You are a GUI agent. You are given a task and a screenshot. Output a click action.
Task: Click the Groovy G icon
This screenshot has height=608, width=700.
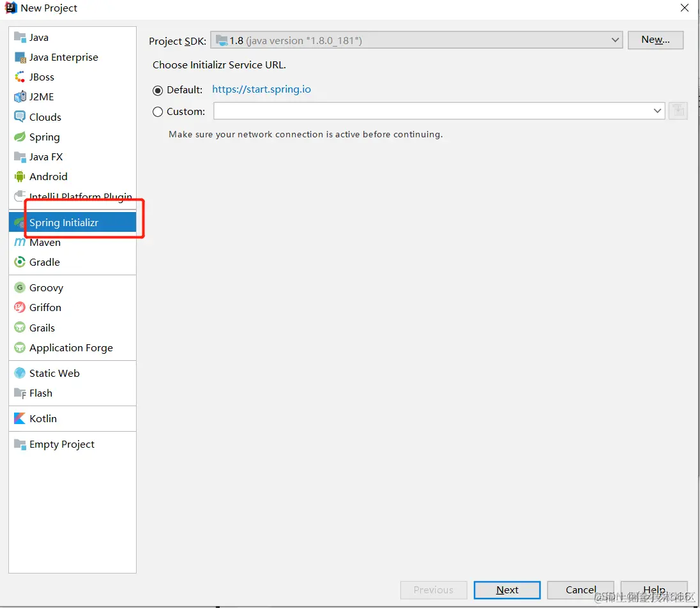pos(20,287)
